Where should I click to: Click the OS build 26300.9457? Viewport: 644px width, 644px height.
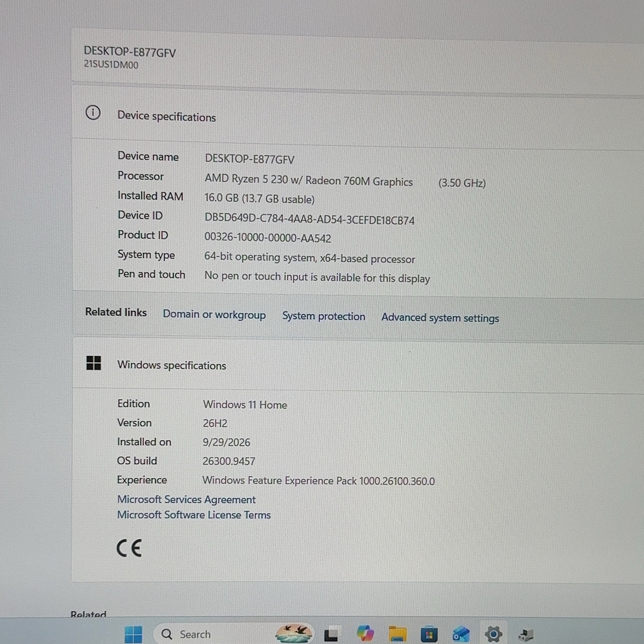point(229,461)
